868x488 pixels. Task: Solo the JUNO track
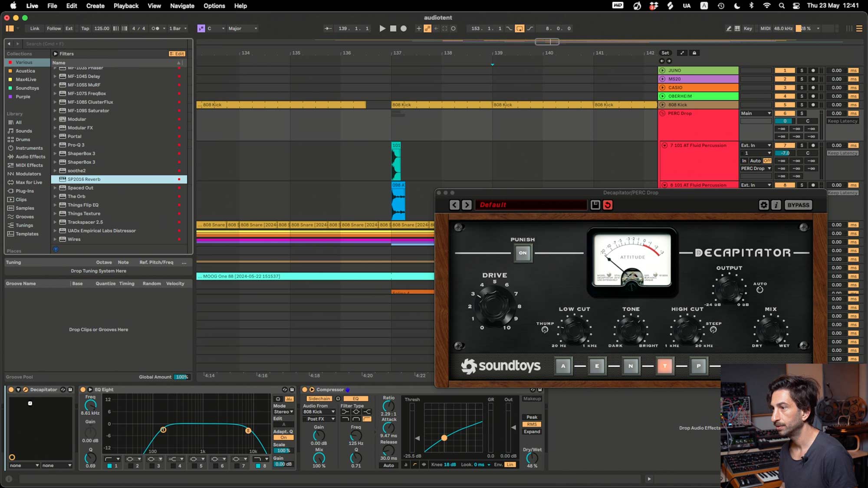[x=802, y=71]
